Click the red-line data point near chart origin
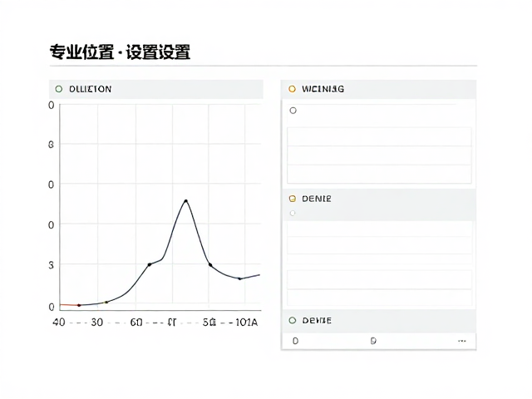The image size is (532, 399). click(79, 305)
